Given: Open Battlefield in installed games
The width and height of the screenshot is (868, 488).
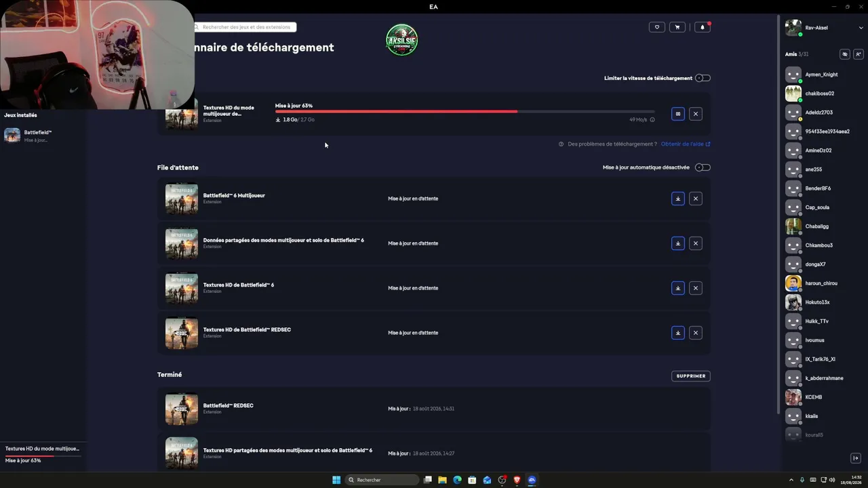Looking at the screenshot, I should [42, 136].
